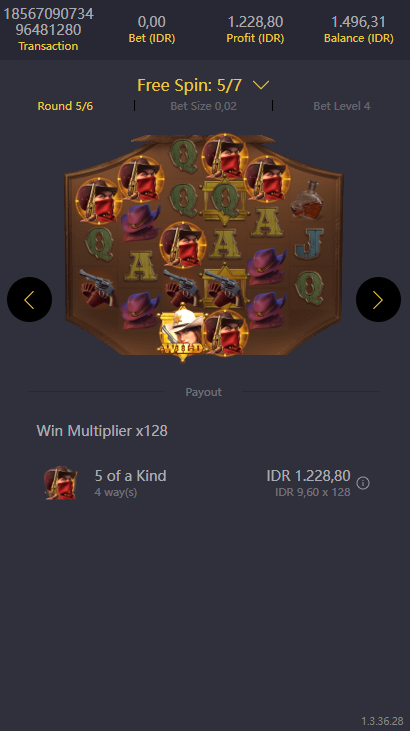Click the Balance (IDR) value
The width and height of the screenshot is (410, 731).
click(359, 21)
